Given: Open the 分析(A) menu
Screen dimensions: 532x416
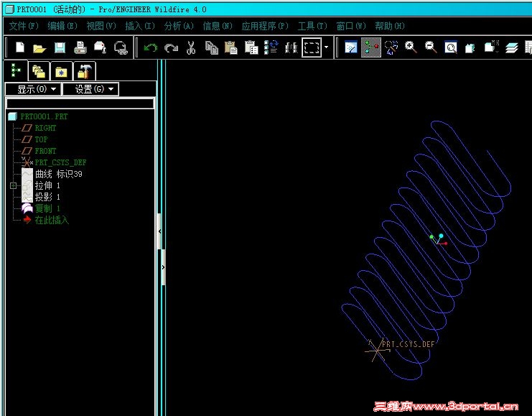Looking at the screenshot, I should [x=179, y=26].
